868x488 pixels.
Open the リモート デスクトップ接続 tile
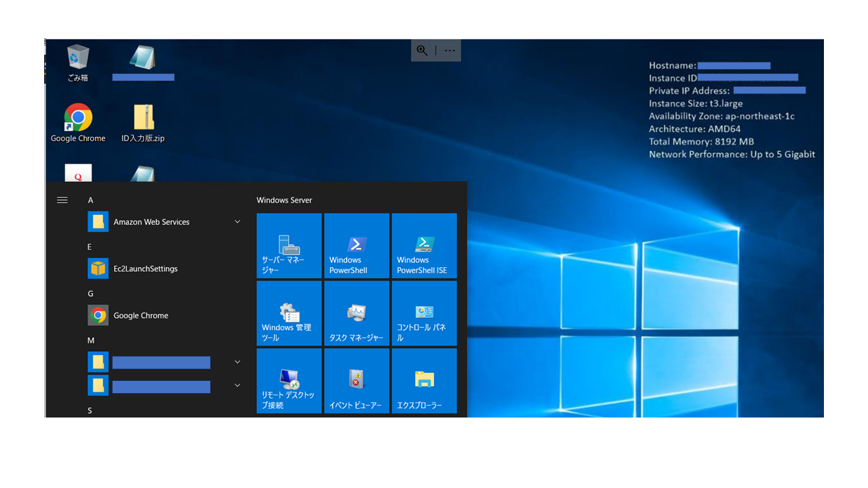pos(289,381)
